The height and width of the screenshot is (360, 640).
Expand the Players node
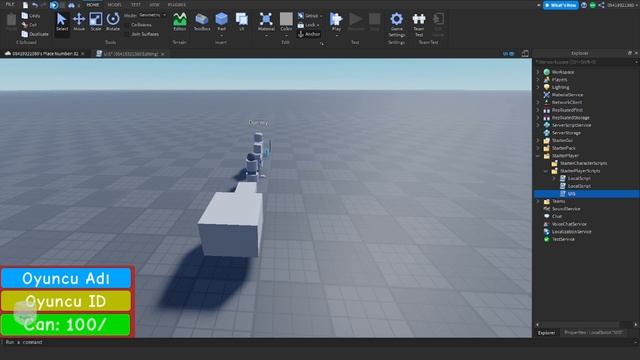pos(538,80)
